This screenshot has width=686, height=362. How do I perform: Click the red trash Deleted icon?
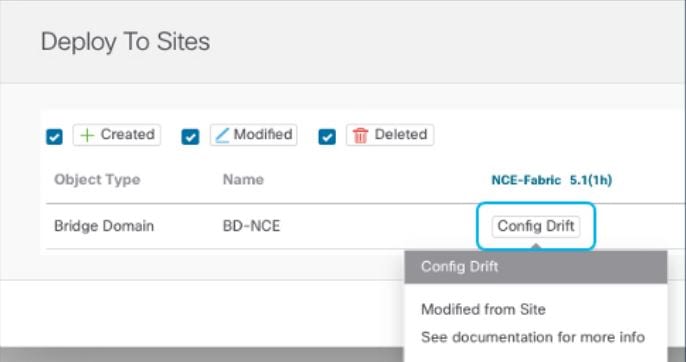coord(360,135)
